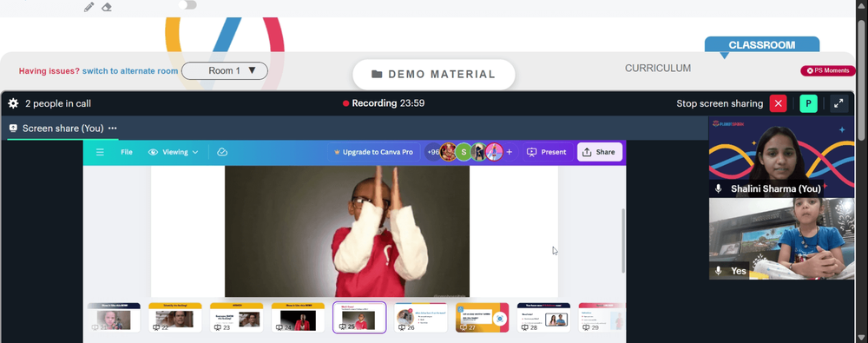This screenshot has height=343, width=868.
Task: Click the red stop screen sharing X
Action: click(x=779, y=103)
